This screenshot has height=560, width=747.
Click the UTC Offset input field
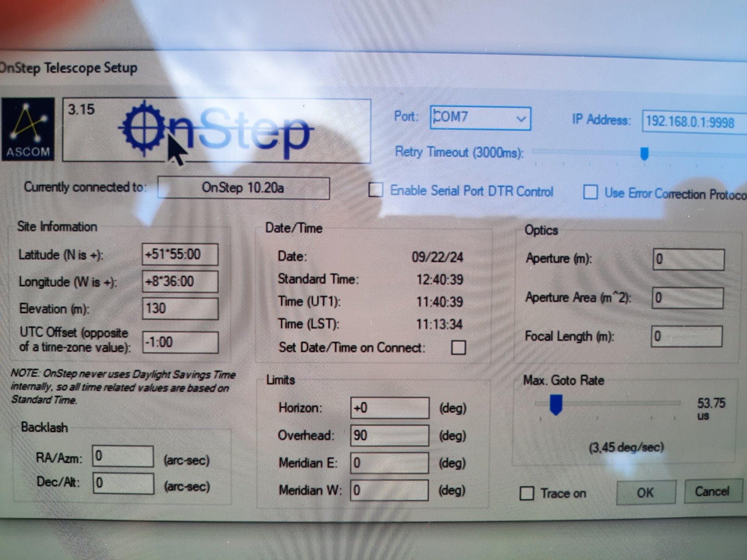click(x=180, y=342)
